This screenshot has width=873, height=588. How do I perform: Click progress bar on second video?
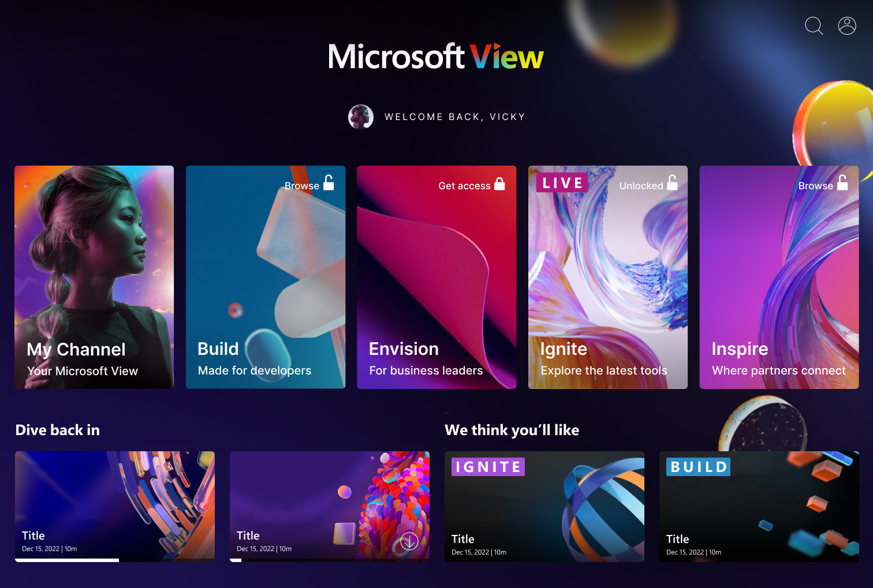[330, 560]
